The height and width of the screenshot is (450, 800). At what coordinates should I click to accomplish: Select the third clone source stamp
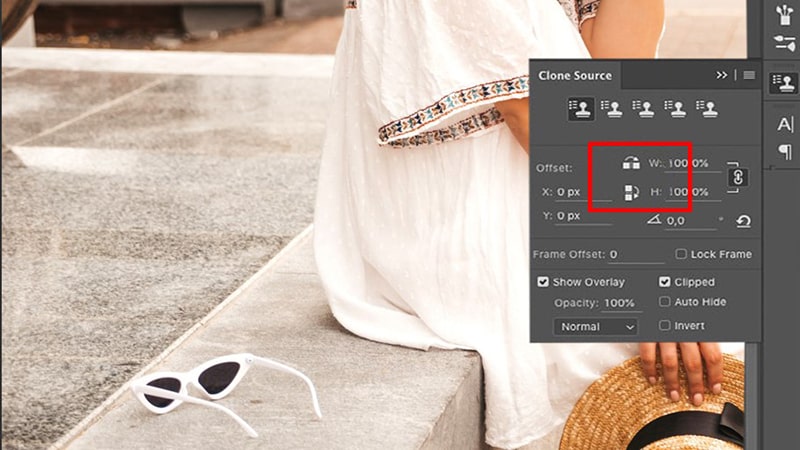coord(644,108)
